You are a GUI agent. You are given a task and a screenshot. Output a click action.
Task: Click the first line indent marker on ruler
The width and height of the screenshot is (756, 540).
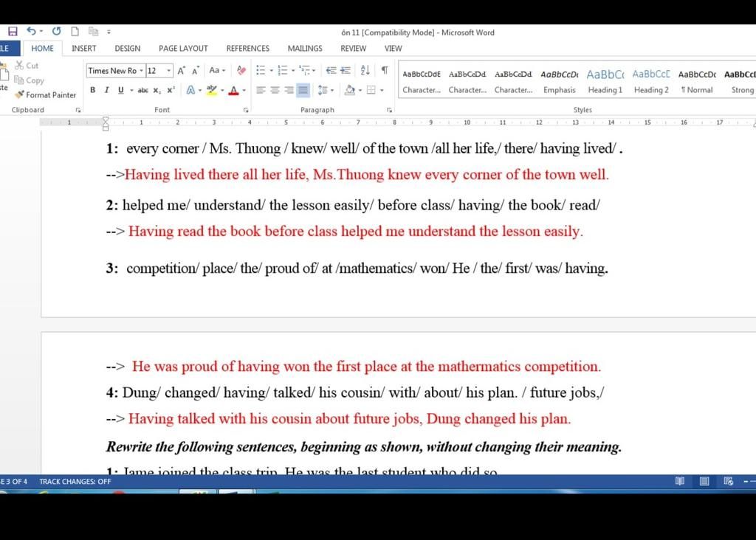[x=106, y=120]
